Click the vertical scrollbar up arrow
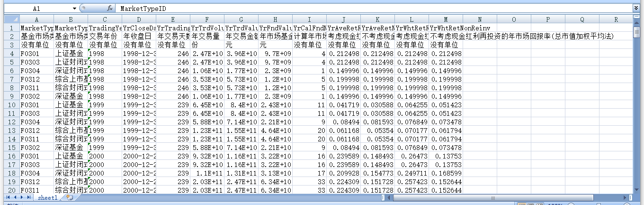This screenshot has width=644, height=205. (636, 23)
